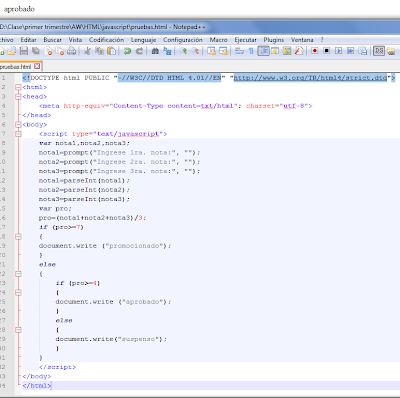Screen dimensions: 400x398
Task: Open the Configuración menu
Action: (x=183, y=40)
